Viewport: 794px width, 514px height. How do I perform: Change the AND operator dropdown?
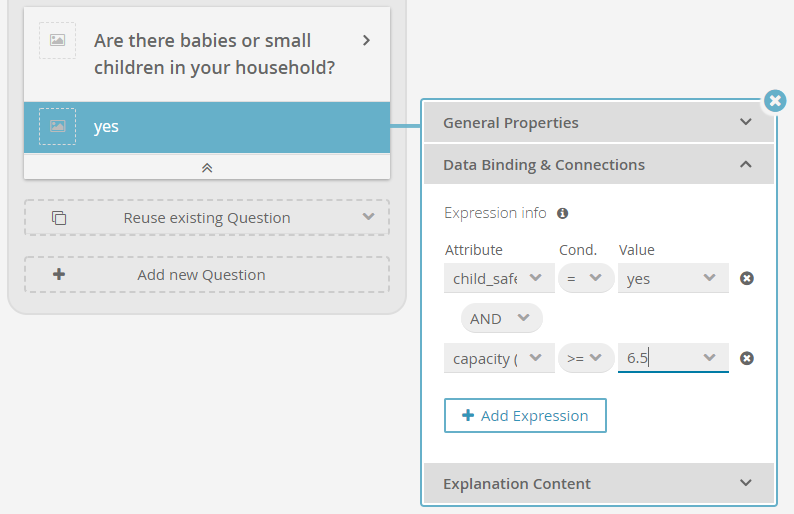click(501, 318)
